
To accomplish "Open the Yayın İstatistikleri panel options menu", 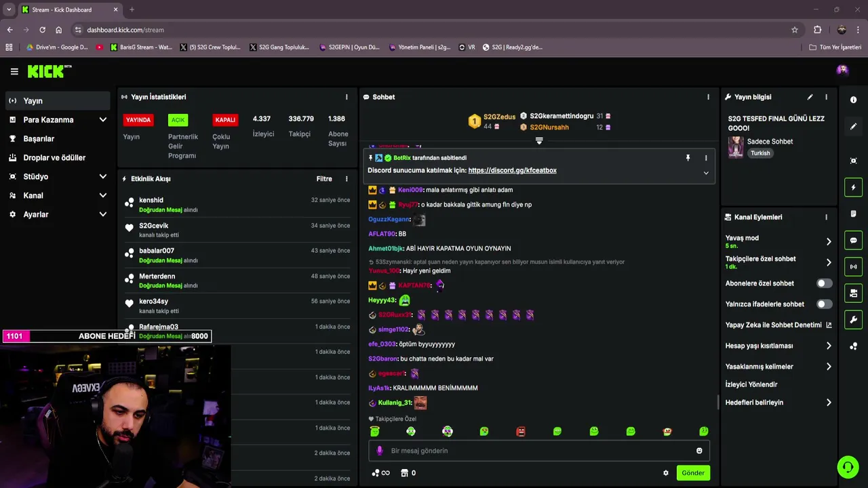I will coord(347,97).
